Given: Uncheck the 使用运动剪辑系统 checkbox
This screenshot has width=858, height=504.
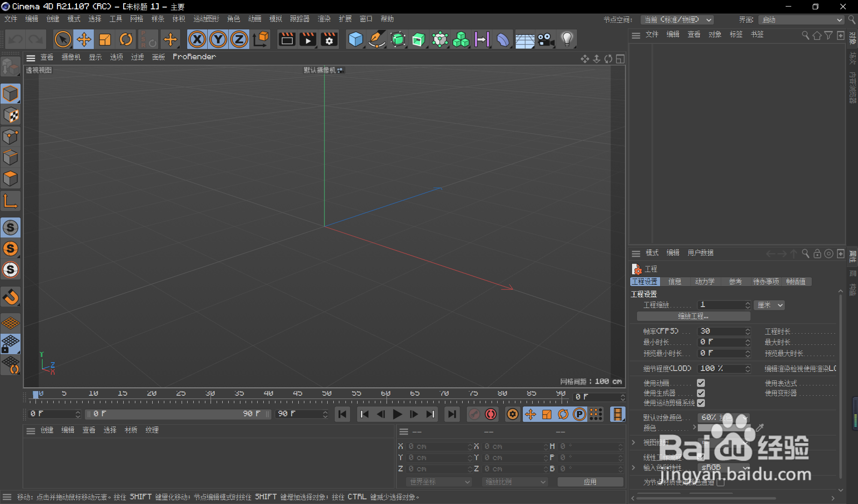Looking at the screenshot, I should click(701, 403).
